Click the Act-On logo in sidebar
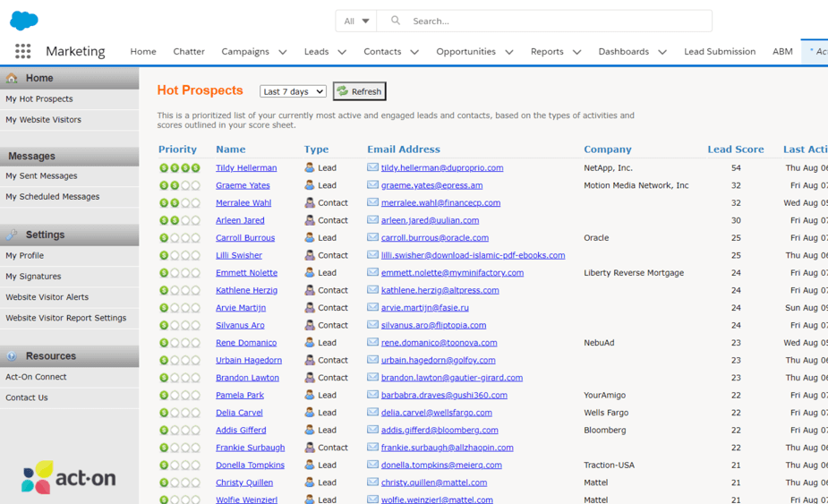828x504 pixels. pos(69,477)
